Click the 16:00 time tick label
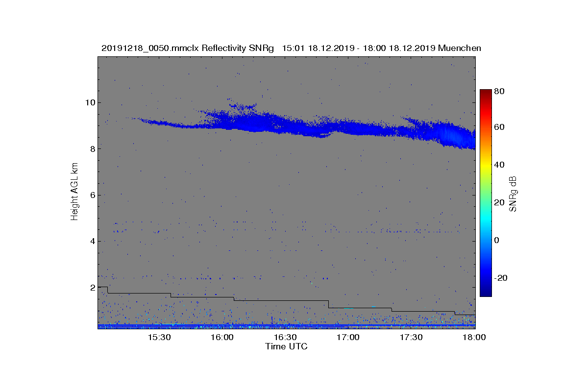The width and height of the screenshot is (588, 392). (x=222, y=338)
